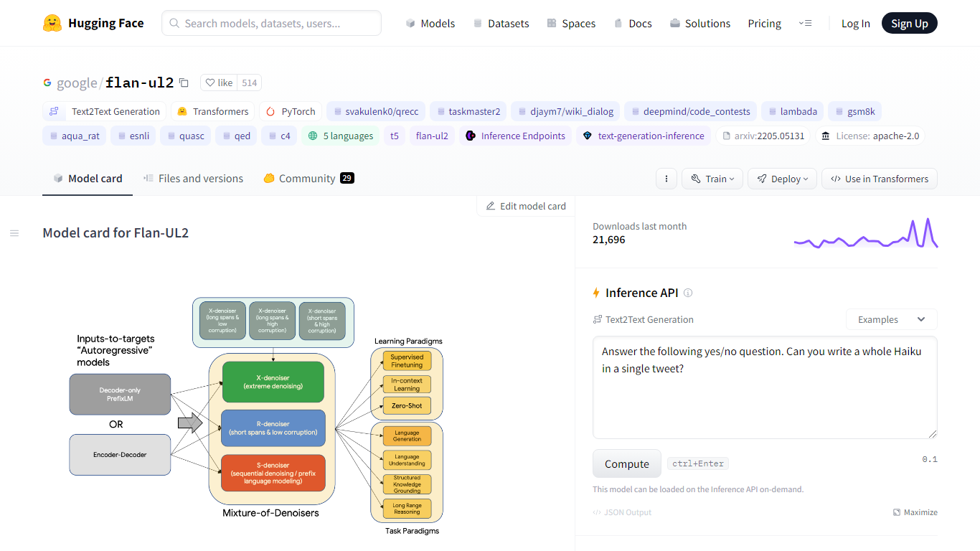Click the downloads trend graph

point(865,234)
